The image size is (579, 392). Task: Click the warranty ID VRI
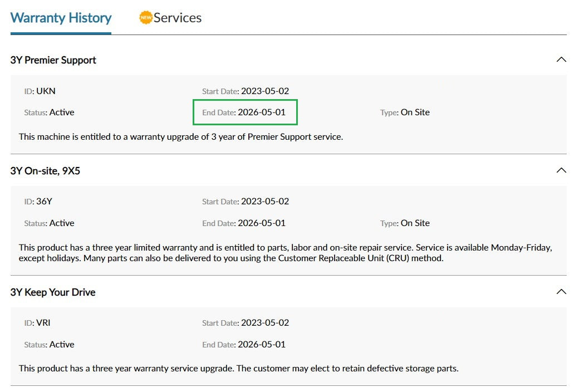[43, 322]
